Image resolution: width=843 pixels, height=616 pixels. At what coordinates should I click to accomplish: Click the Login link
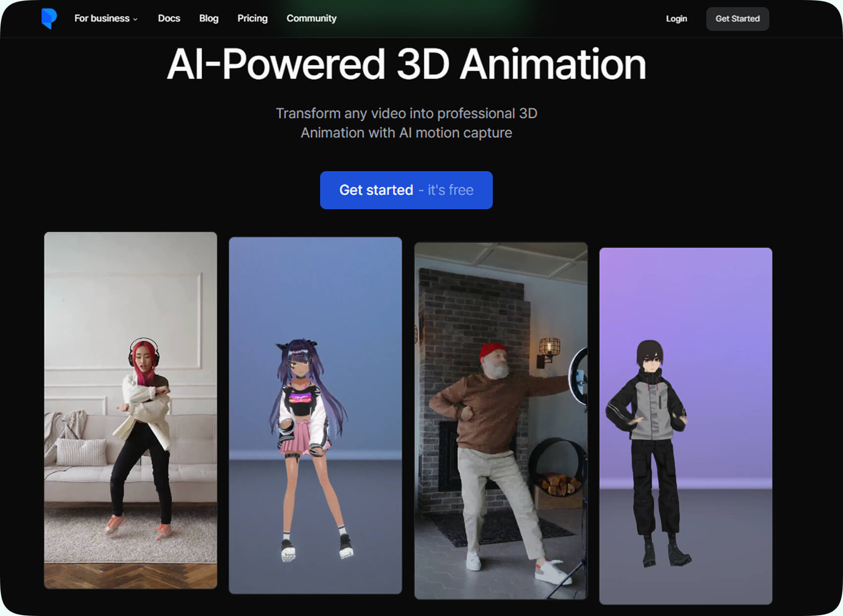coord(677,19)
